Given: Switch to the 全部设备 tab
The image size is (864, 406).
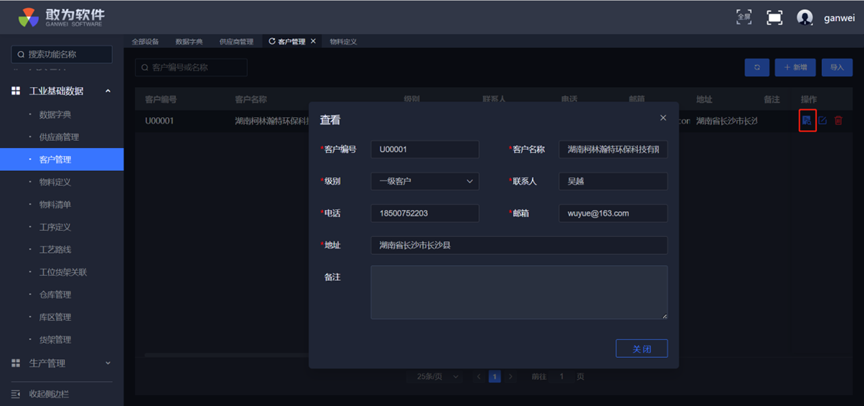Looking at the screenshot, I should pos(145,42).
